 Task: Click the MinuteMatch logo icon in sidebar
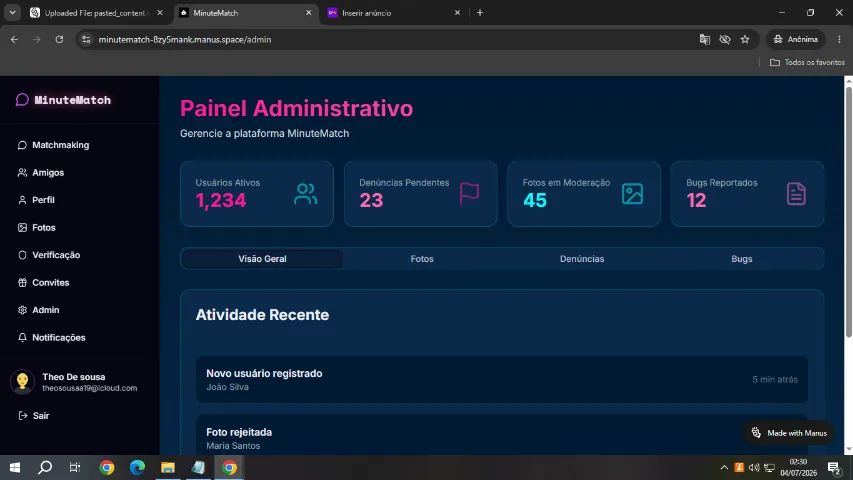pos(22,100)
